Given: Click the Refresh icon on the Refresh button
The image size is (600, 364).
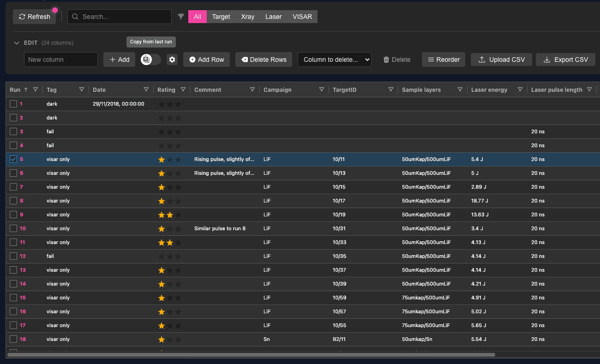Looking at the screenshot, I should pyautogui.click(x=22, y=16).
